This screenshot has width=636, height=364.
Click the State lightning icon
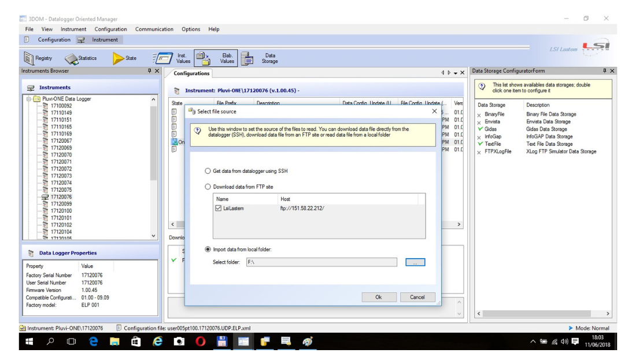(x=118, y=58)
